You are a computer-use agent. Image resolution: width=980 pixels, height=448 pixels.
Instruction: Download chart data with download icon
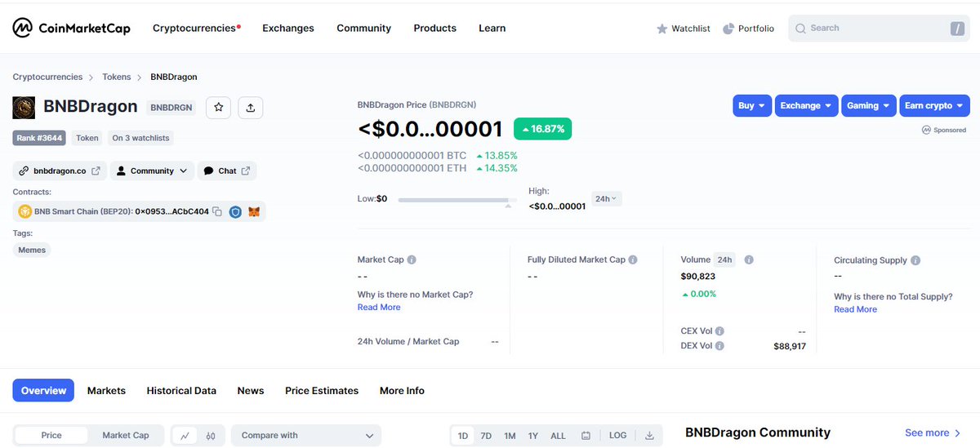pos(650,436)
